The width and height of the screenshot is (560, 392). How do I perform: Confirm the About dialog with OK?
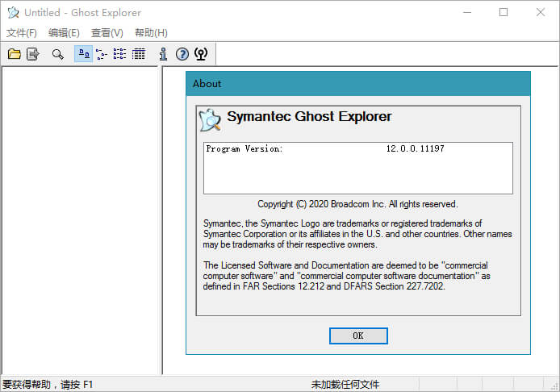point(358,336)
